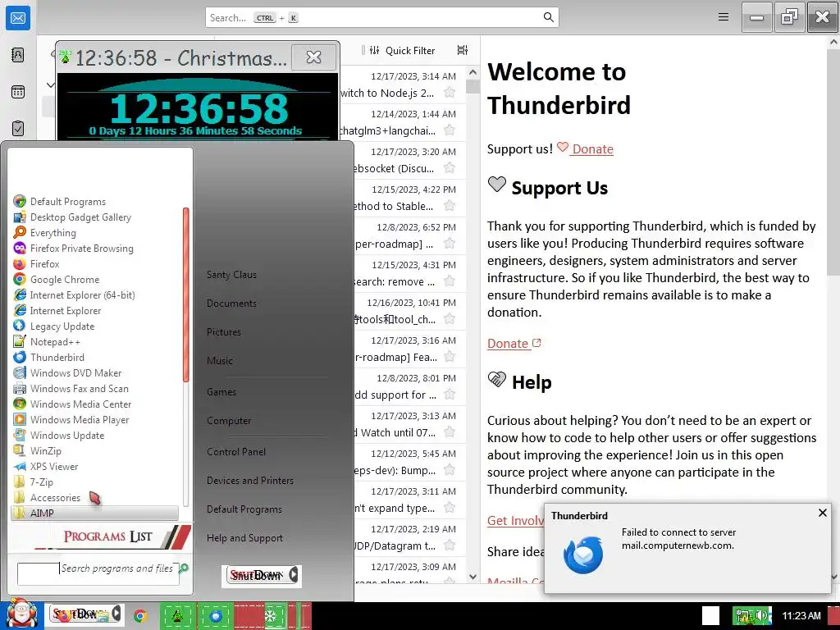Image resolution: width=840 pixels, height=630 pixels.
Task: Open Control Panel from the Start menu
Action: coord(236,452)
